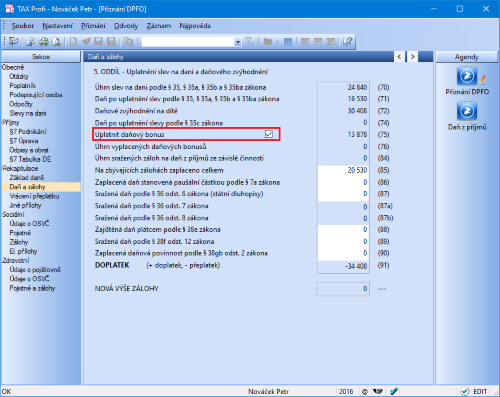The width and height of the screenshot is (500, 397).
Task: Click the value field of row (85)
Action: [343, 170]
